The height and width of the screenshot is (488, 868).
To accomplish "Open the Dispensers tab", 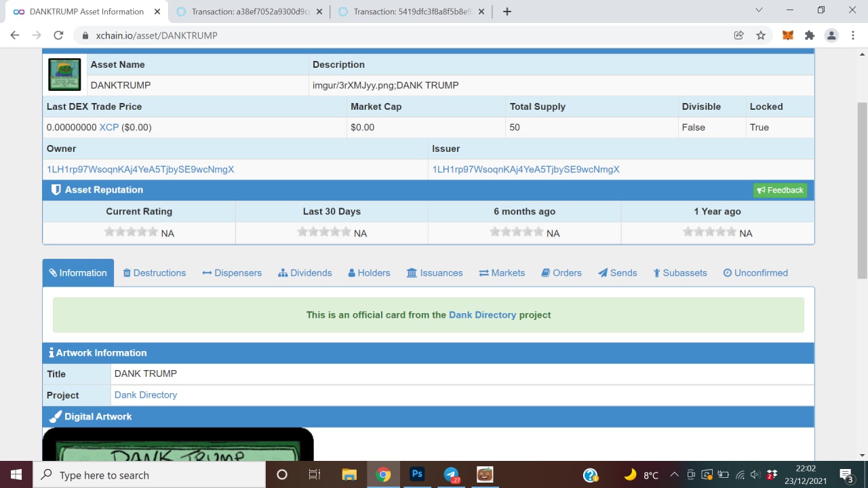I will pos(232,272).
